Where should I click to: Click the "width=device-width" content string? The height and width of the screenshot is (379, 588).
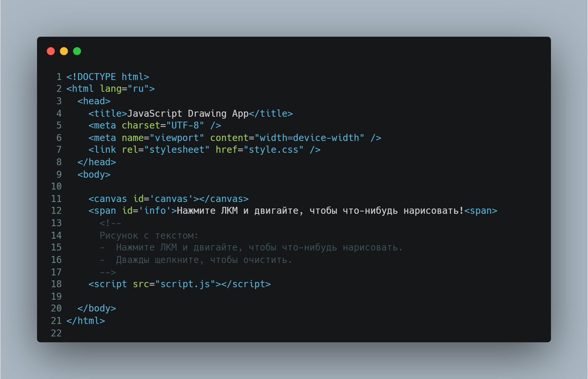309,138
